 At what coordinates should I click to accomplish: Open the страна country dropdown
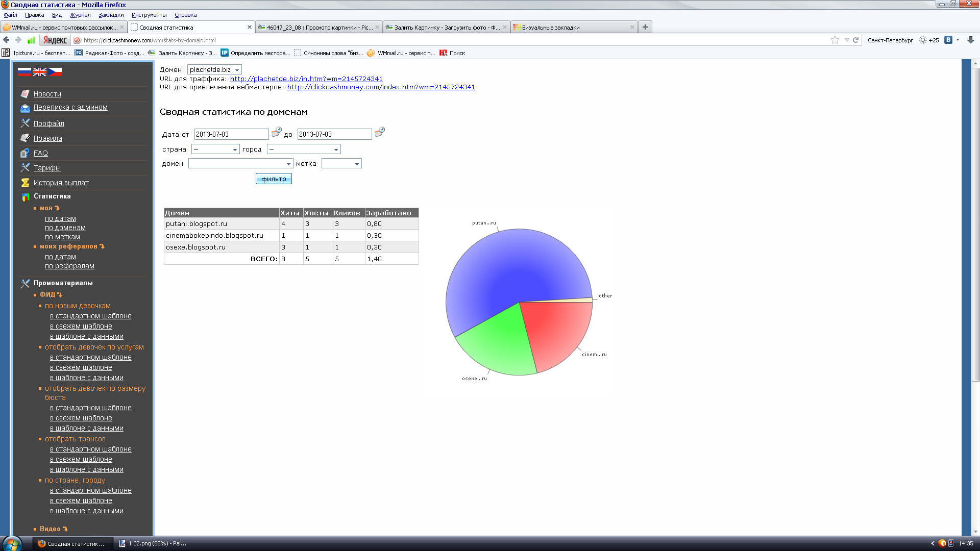click(215, 149)
